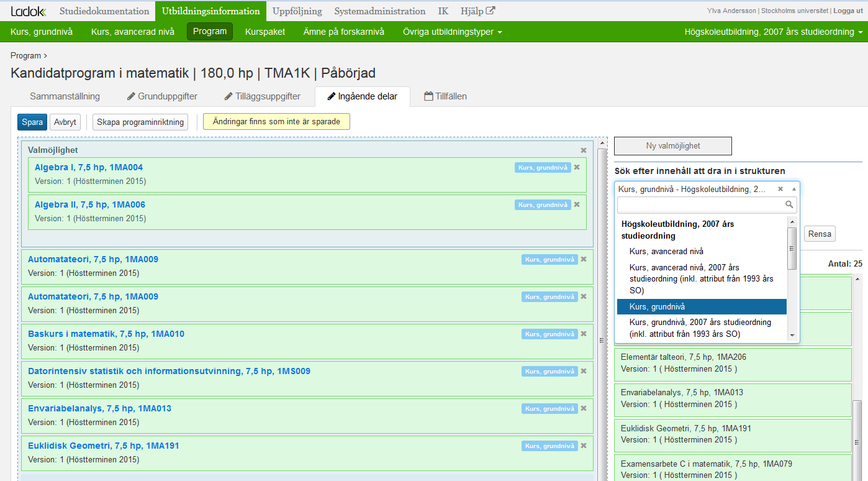Click the Program breadcrumb link
Screen dimensions: 868x481
(x=25, y=55)
